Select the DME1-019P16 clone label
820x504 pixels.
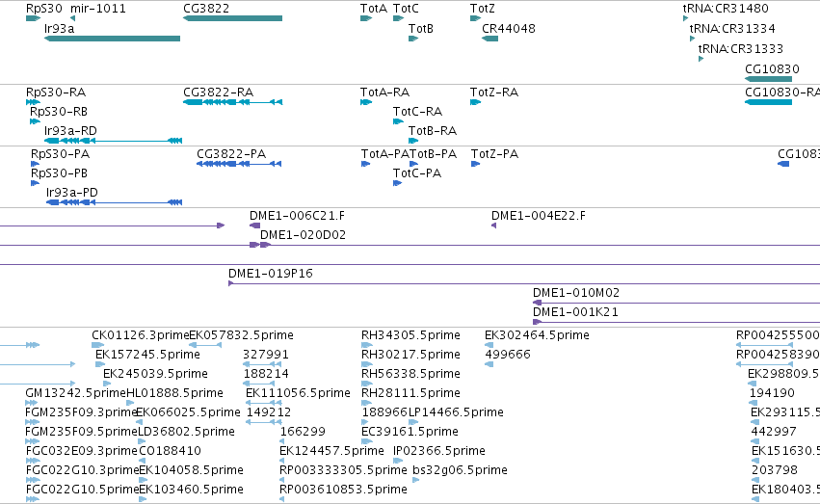(271, 274)
